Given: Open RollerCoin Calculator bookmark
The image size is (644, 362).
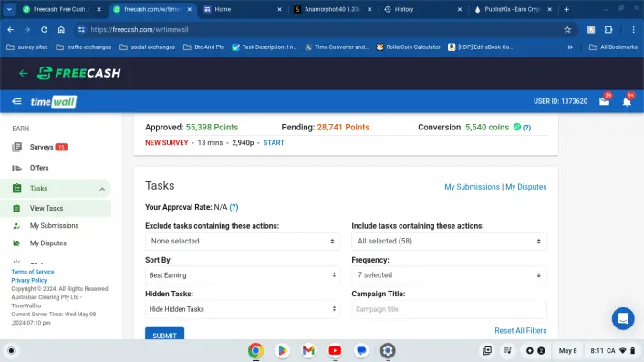Looking at the screenshot, I should 409,47.
